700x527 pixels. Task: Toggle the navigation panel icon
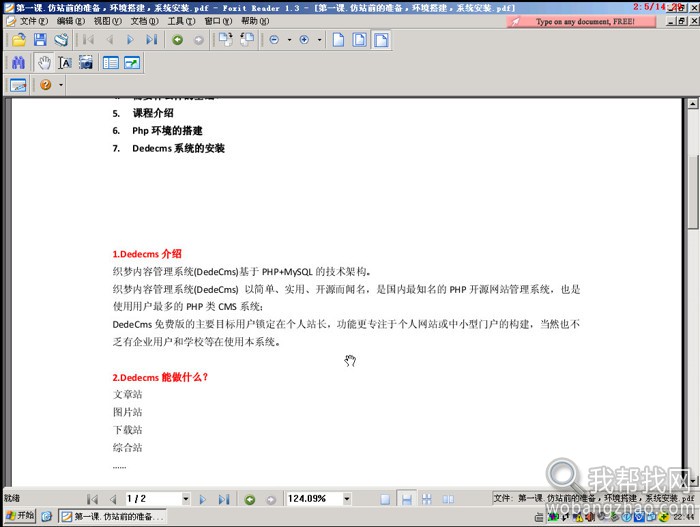coord(111,63)
